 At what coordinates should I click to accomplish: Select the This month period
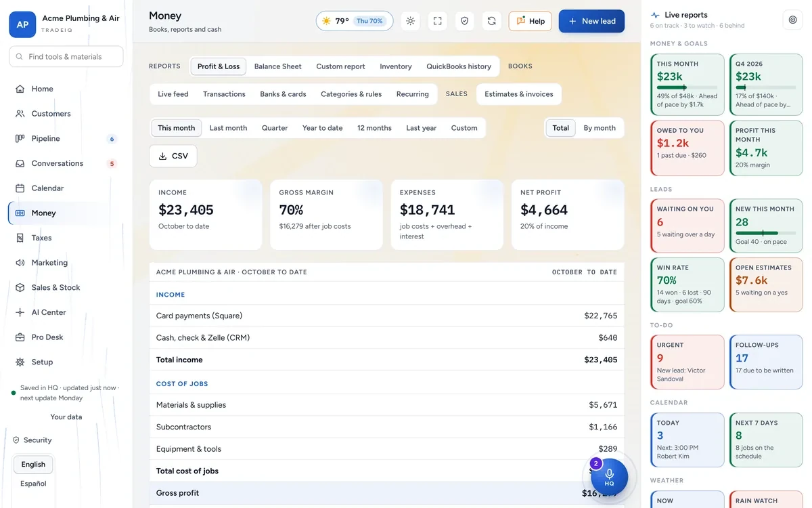tap(177, 128)
